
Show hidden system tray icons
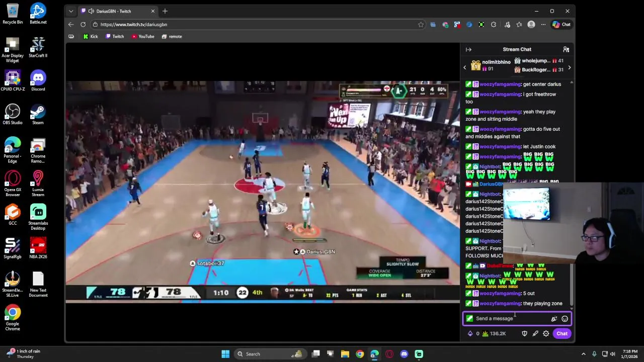[x=583, y=354]
